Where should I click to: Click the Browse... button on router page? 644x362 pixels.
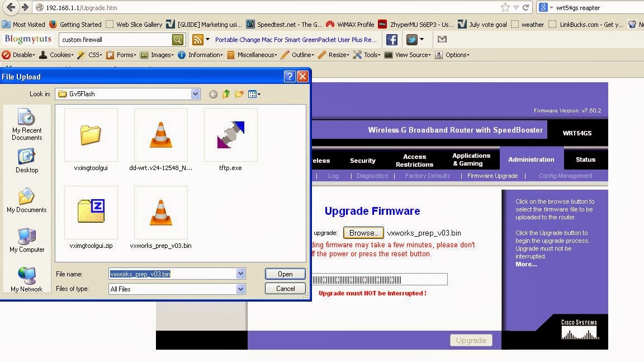click(363, 233)
